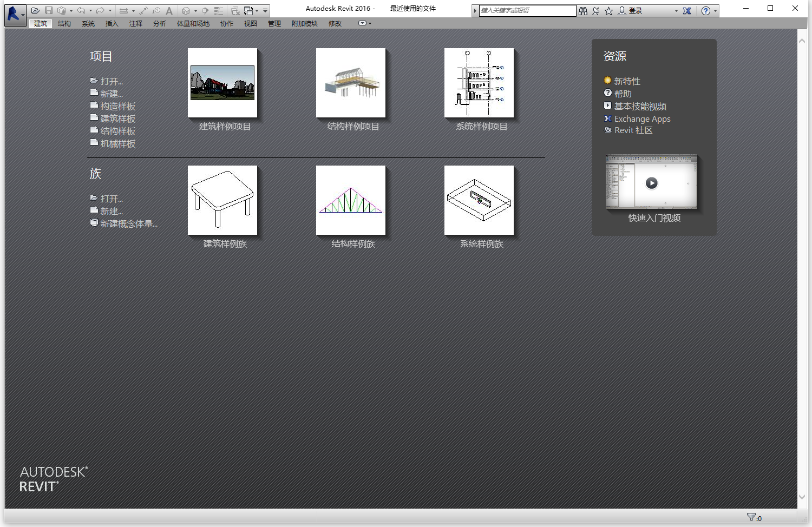Expand the Redo history dropdown arrow
The image size is (812, 527).
(110, 11)
